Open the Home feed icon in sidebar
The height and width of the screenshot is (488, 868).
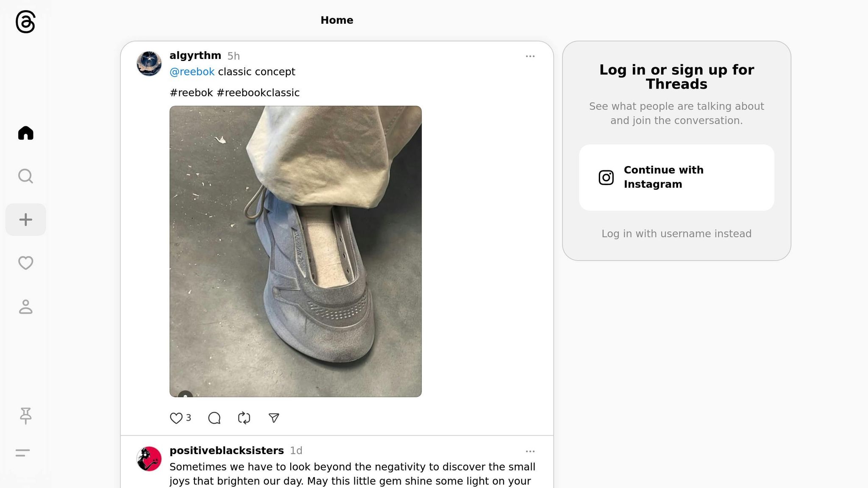[25, 133]
